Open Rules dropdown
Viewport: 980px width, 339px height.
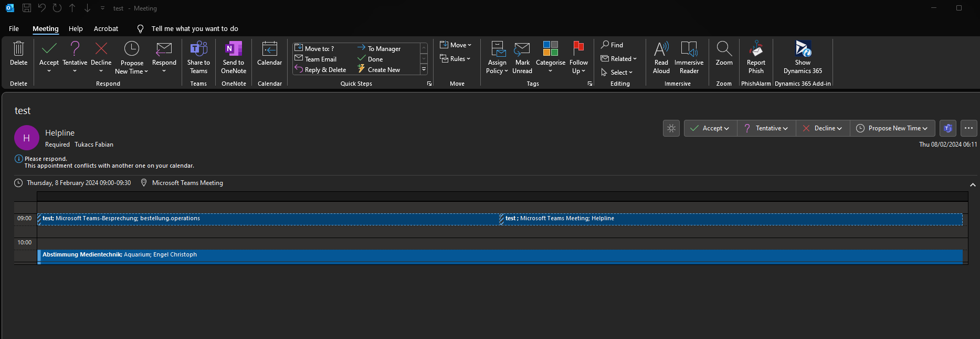tap(455, 58)
